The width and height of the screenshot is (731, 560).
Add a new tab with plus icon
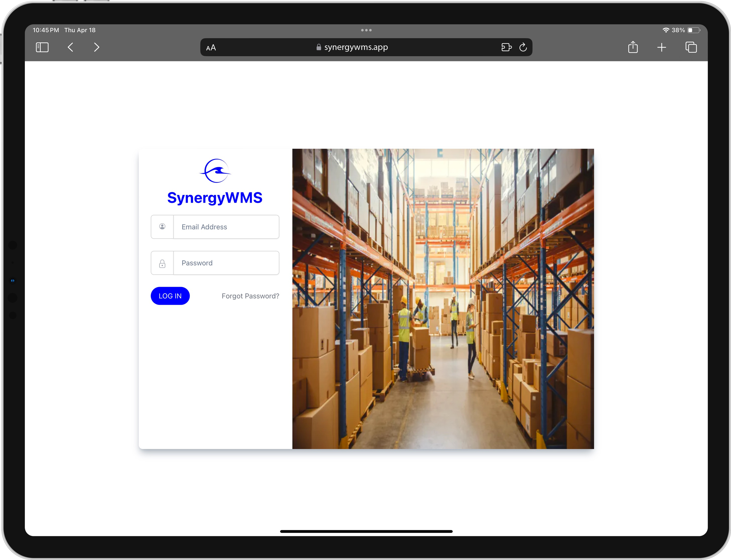pos(661,47)
